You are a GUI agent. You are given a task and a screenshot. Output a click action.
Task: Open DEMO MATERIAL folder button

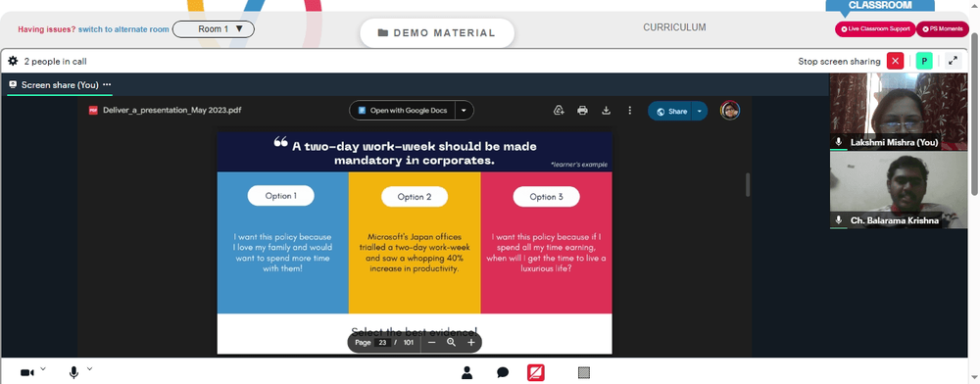[437, 33]
